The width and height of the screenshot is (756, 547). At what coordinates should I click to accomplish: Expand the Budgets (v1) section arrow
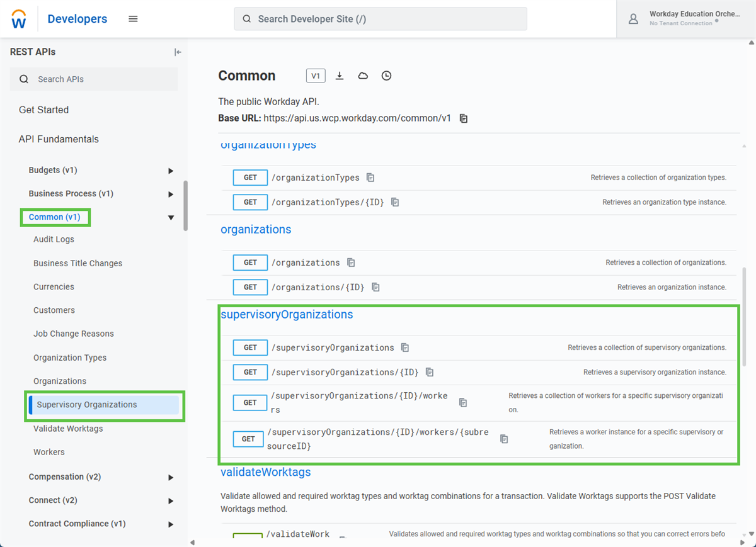171,171
